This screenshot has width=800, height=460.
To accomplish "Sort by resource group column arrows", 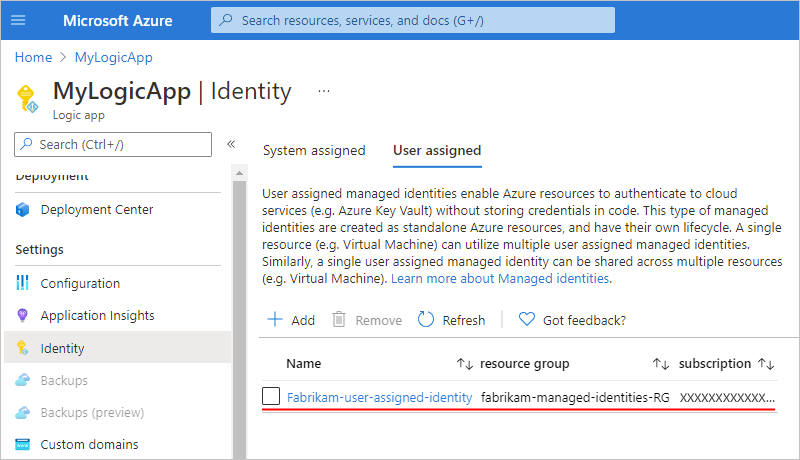I will (x=660, y=364).
